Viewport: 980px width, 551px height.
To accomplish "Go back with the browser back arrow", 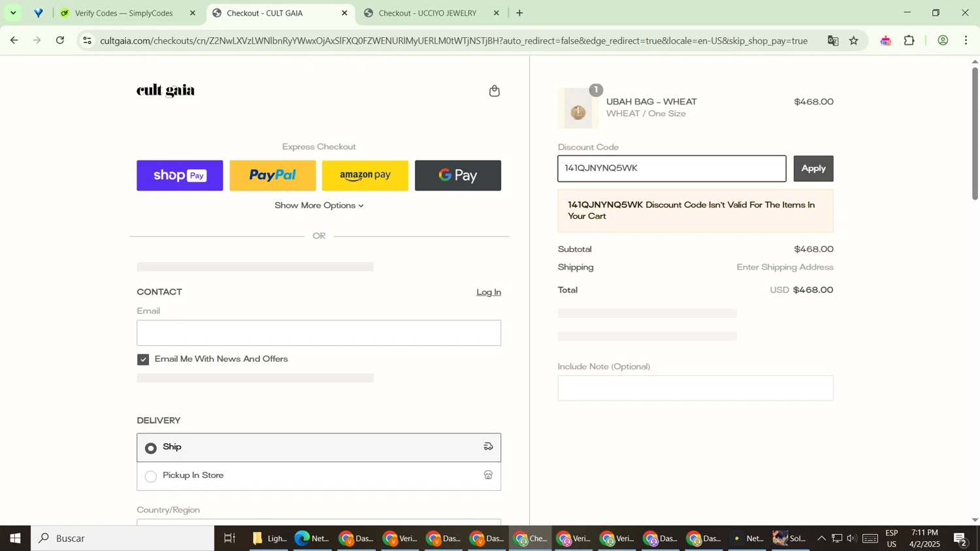I will click(14, 40).
